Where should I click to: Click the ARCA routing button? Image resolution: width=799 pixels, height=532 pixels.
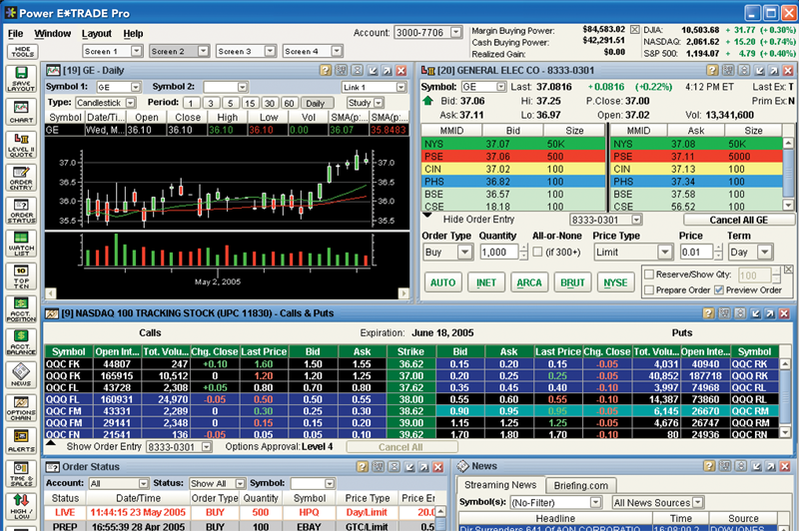point(529,282)
